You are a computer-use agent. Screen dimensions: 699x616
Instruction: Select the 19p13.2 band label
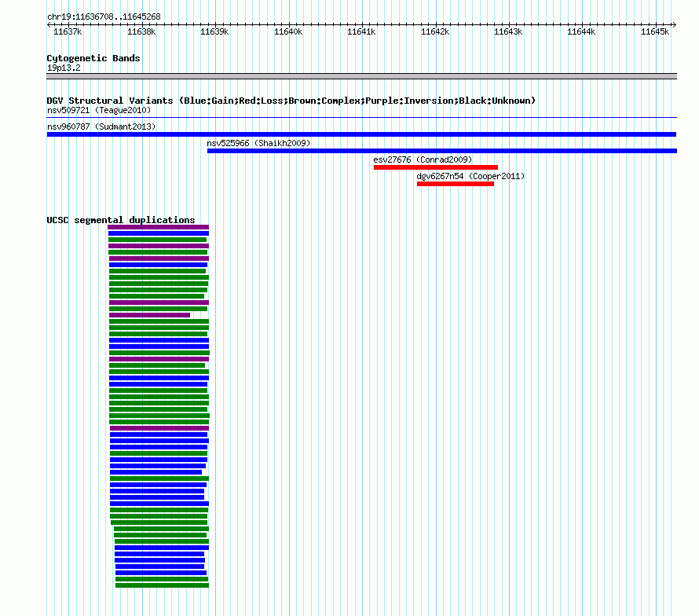(64, 68)
